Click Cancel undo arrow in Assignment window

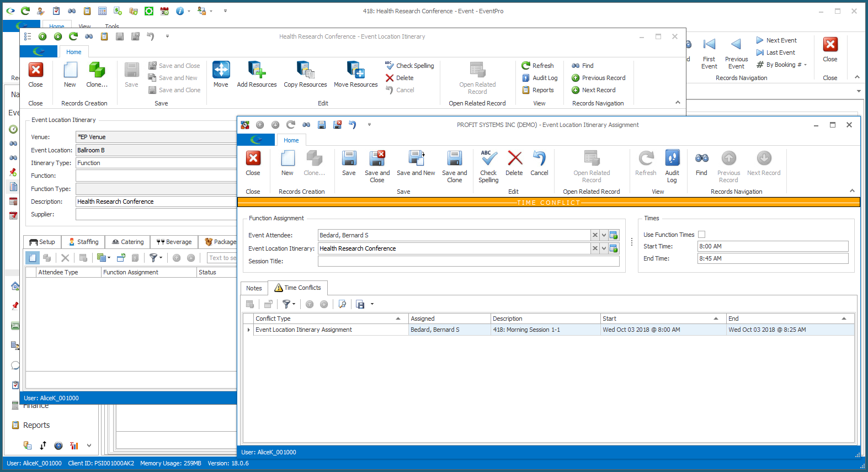click(539, 163)
